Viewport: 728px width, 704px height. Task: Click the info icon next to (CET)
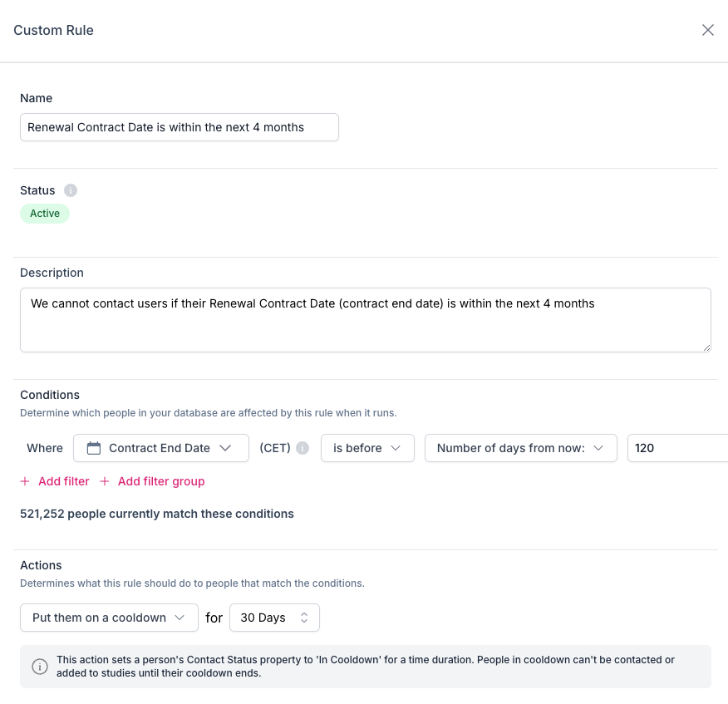(303, 448)
